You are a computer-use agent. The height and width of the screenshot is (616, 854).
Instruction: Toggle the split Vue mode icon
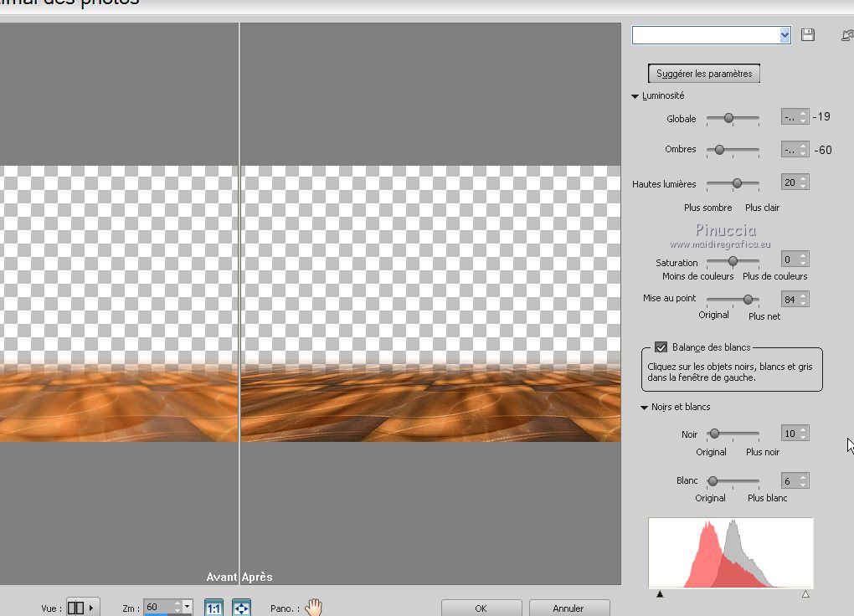pos(75,608)
